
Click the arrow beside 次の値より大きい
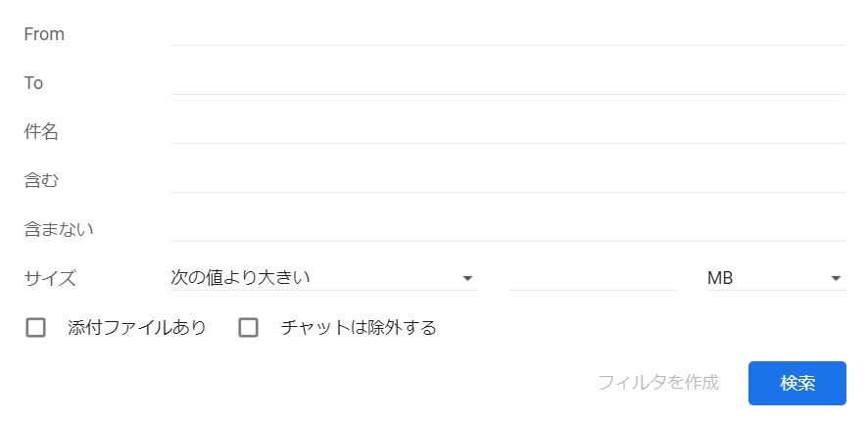(467, 278)
